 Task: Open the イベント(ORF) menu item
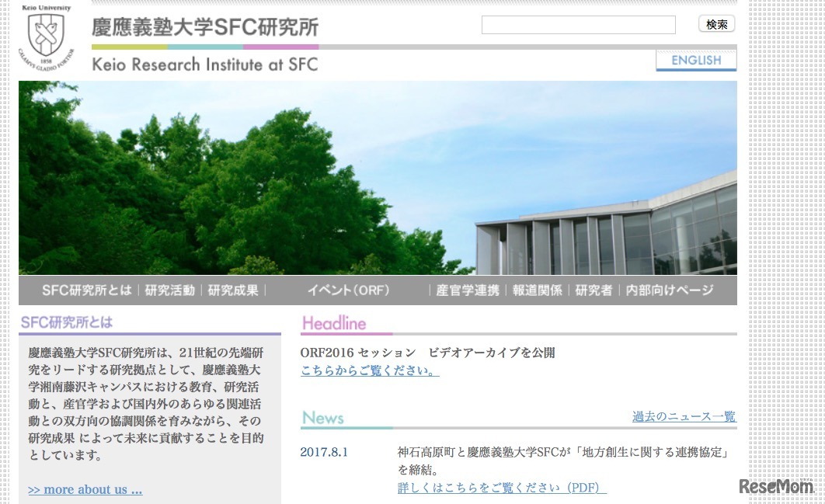point(348,290)
